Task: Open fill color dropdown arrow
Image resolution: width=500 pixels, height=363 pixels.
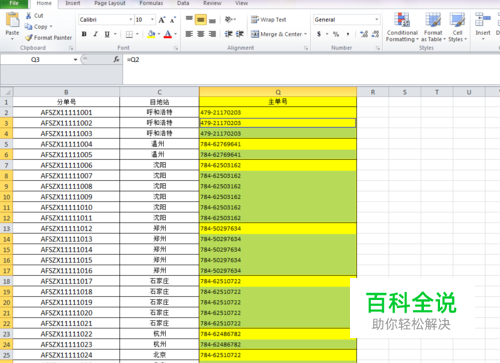Action: [159, 34]
